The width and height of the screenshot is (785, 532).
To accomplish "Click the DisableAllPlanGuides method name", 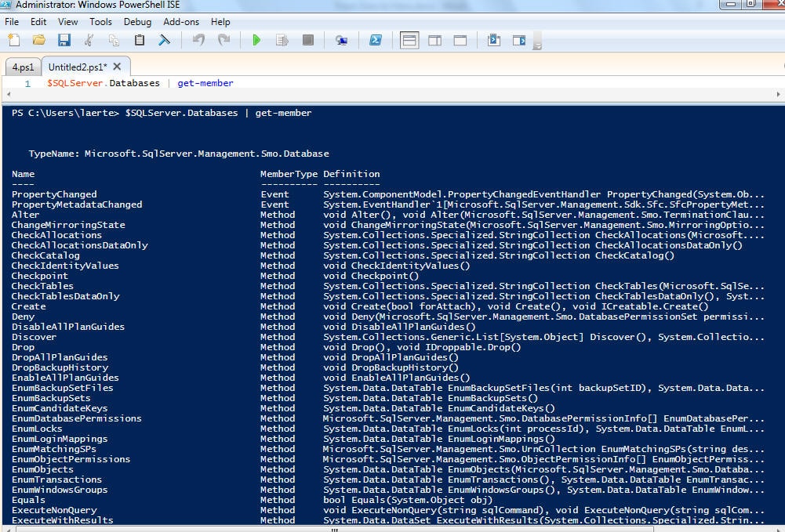I will point(68,327).
